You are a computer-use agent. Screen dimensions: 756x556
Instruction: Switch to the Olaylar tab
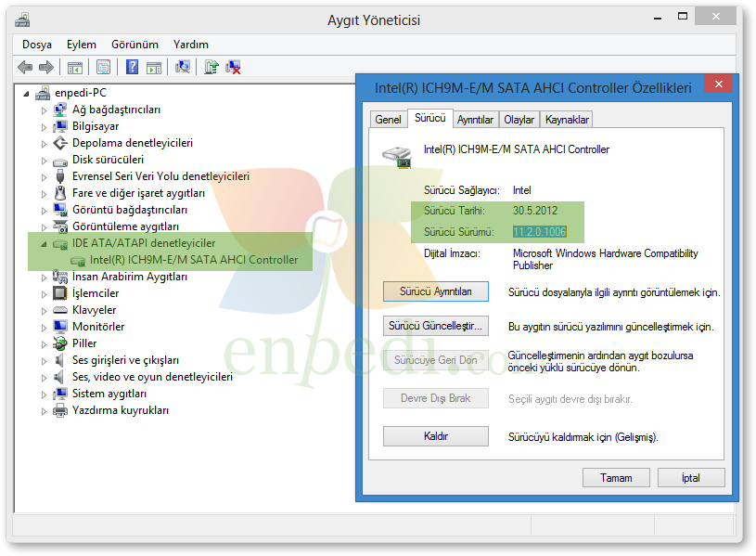[519, 120]
